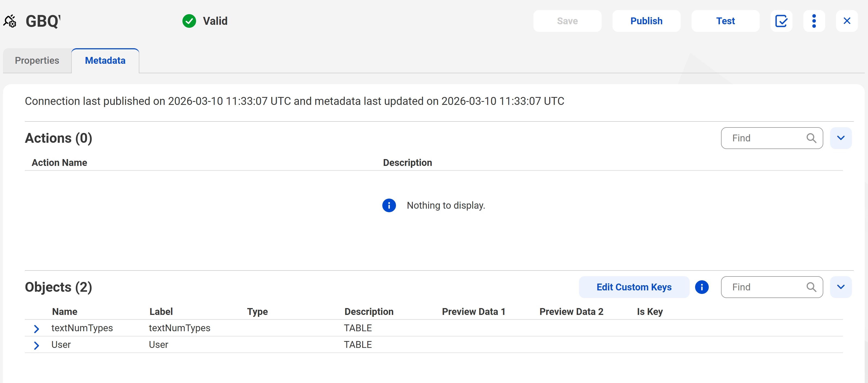Screen dimensions: 868x383
Task: Test the connection
Action: (x=725, y=21)
